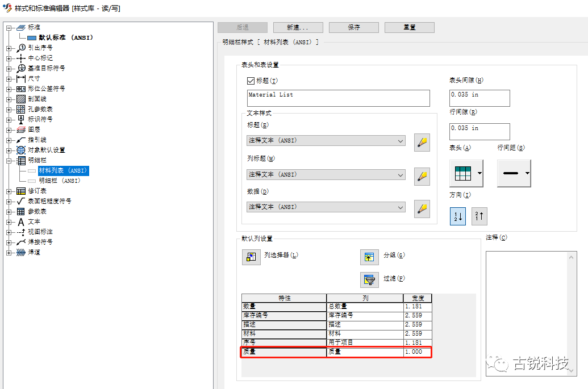Click the 行间隙(R) value field
This screenshot has height=389, width=588.
tap(479, 132)
